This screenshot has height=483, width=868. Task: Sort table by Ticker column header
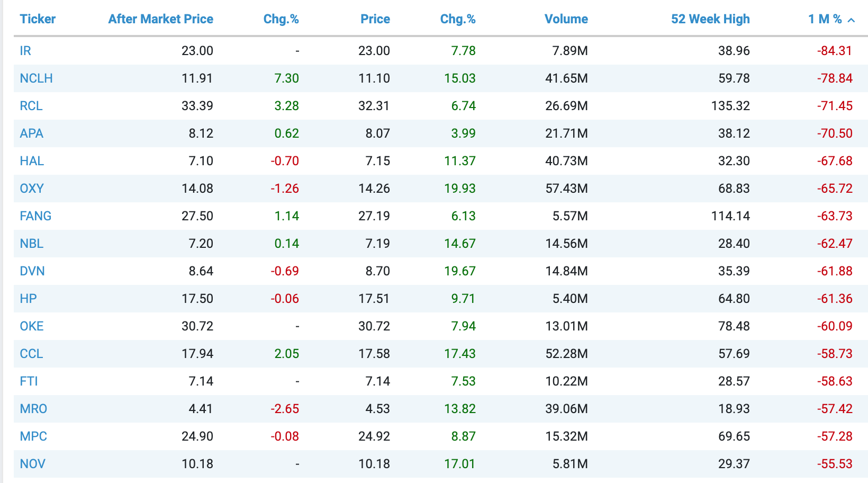(x=38, y=19)
